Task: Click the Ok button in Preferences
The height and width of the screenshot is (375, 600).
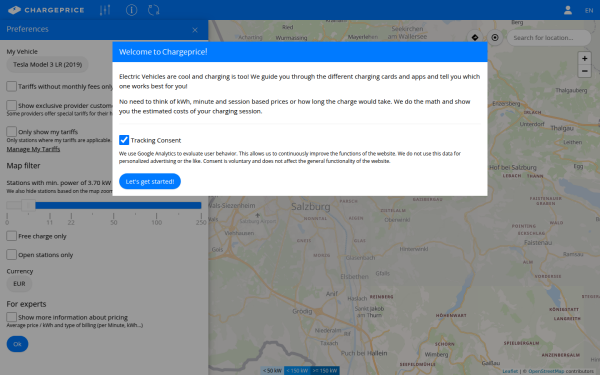Action: tap(17, 344)
